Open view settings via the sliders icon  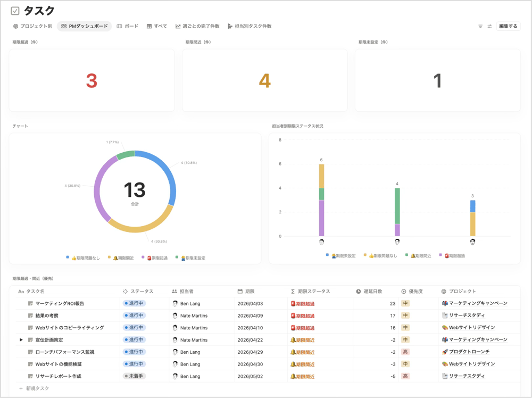(x=489, y=26)
